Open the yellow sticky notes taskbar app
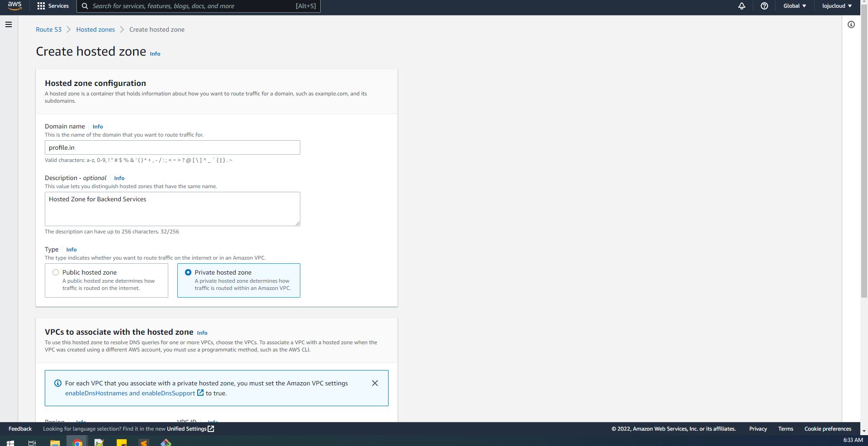 [122, 442]
